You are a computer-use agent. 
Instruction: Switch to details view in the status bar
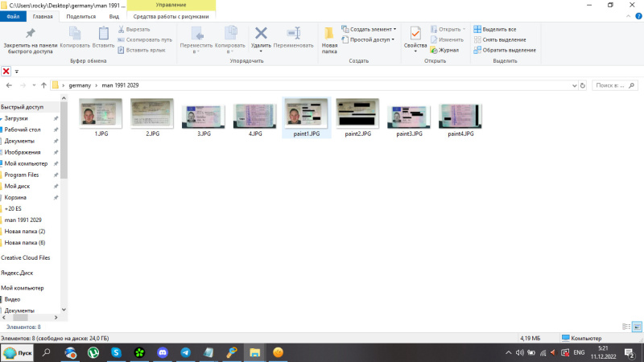click(626, 327)
